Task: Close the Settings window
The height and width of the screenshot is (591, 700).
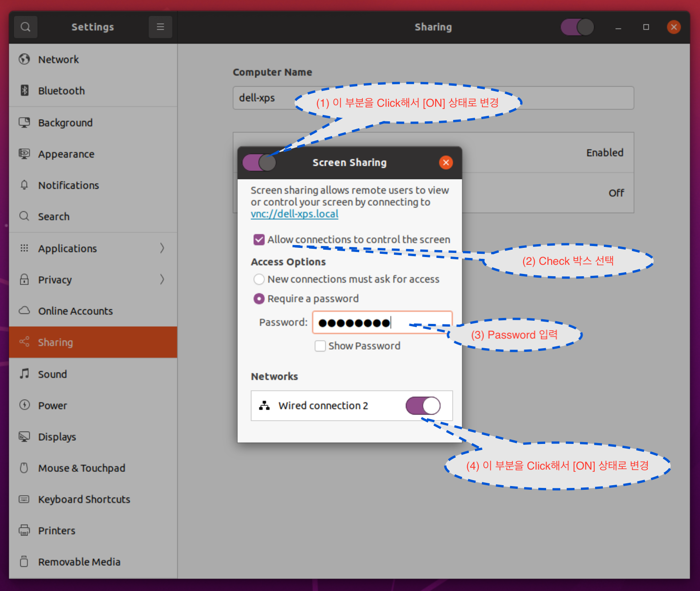Action: point(673,27)
